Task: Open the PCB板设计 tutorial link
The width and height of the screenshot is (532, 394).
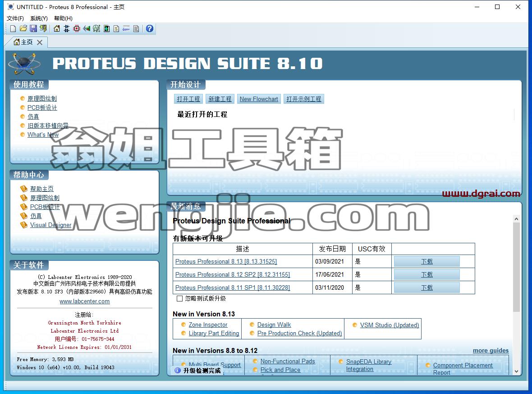Action: [x=42, y=108]
